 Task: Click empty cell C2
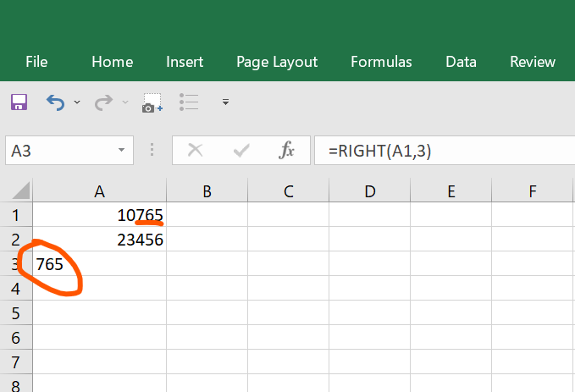coord(289,240)
